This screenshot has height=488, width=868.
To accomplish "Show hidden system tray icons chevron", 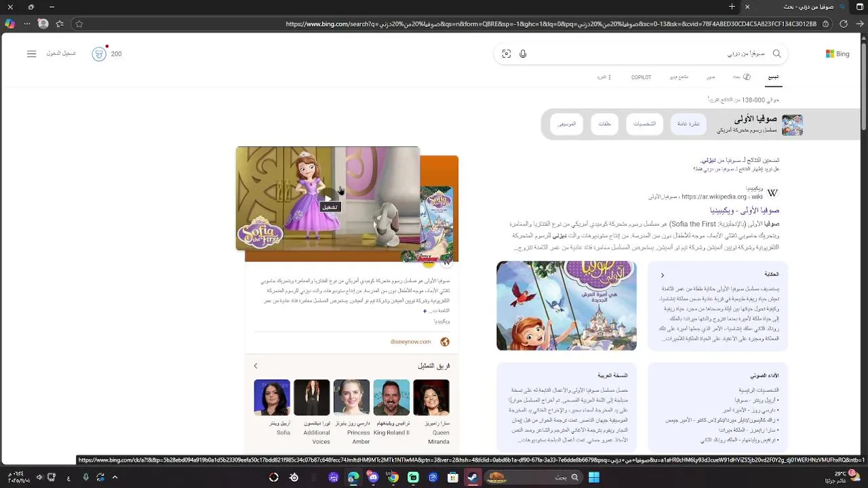I will (115, 477).
